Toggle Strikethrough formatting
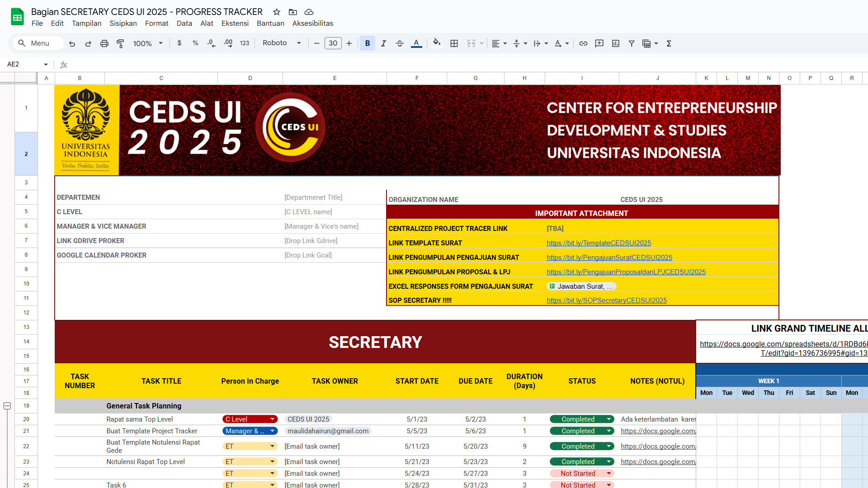This screenshot has height=488, width=868. point(400,43)
